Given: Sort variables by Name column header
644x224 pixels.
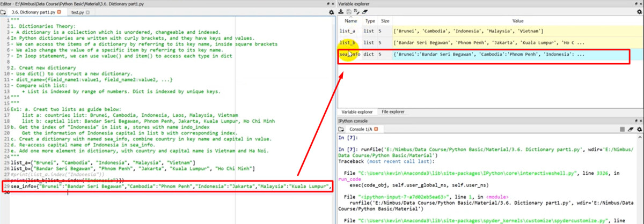Looking at the screenshot, I should click(351, 21).
